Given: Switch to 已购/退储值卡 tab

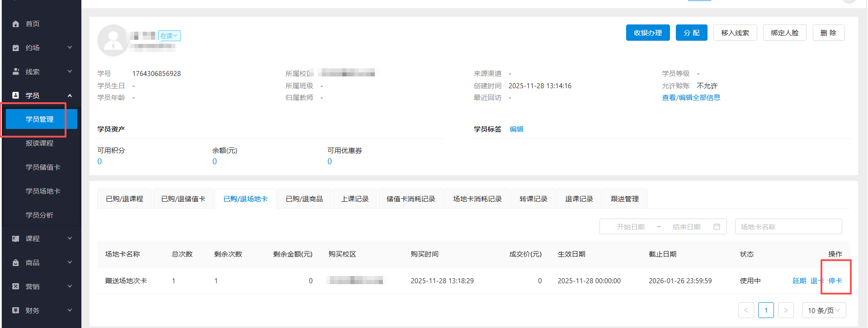Looking at the screenshot, I should (x=183, y=199).
